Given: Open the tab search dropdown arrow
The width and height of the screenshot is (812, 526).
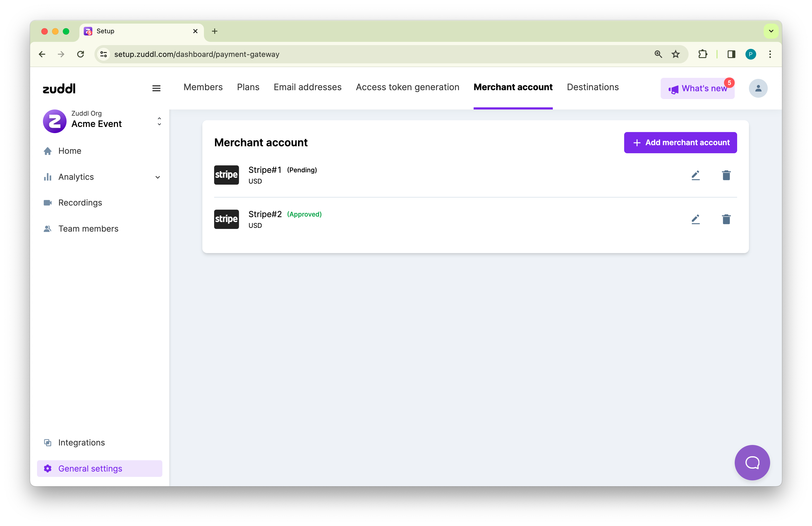Looking at the screenshot, I should click(771, 31).
